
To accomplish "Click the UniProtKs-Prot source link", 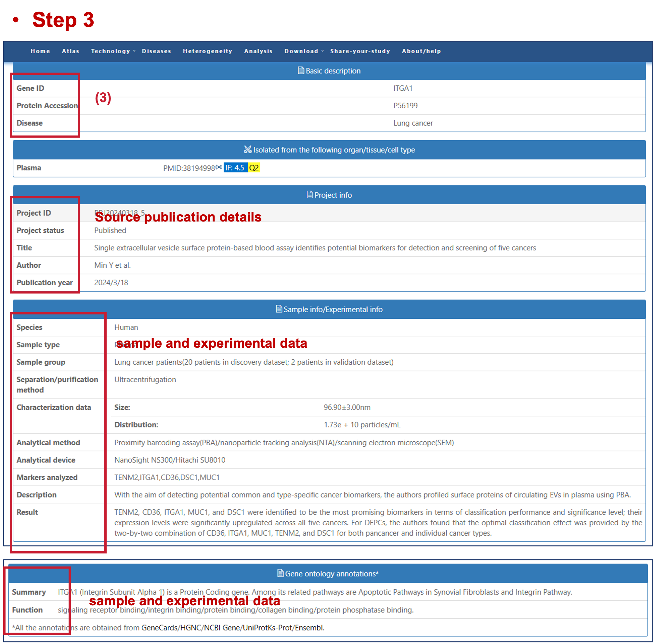I will point(268,628).
